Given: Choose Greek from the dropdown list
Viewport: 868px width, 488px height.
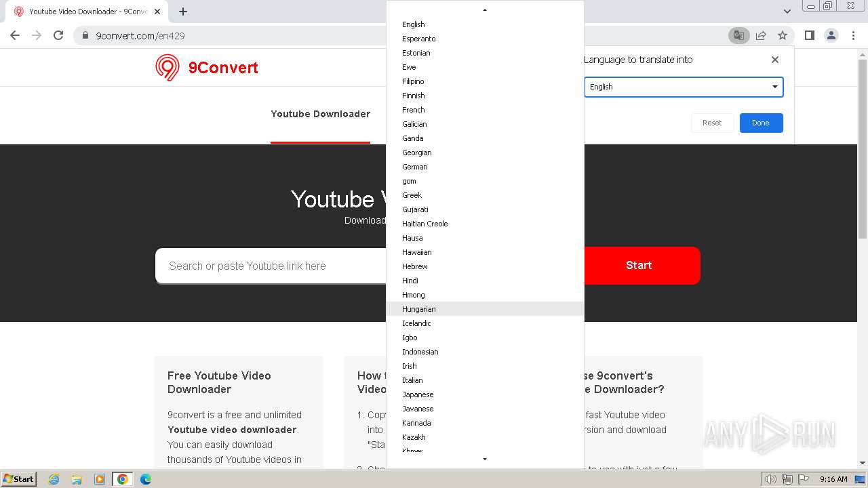Looking at the screenshot, I should (485, 195).
